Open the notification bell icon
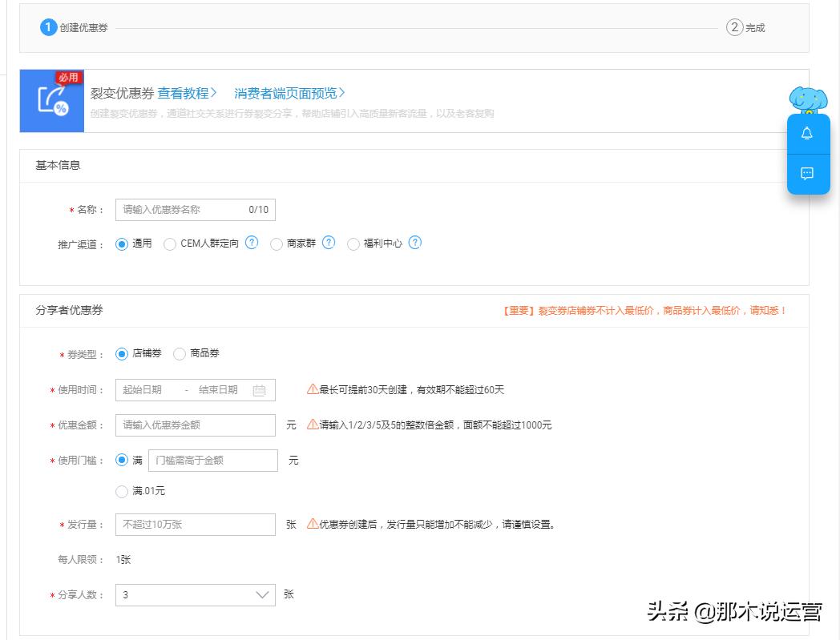 (808, 133)
